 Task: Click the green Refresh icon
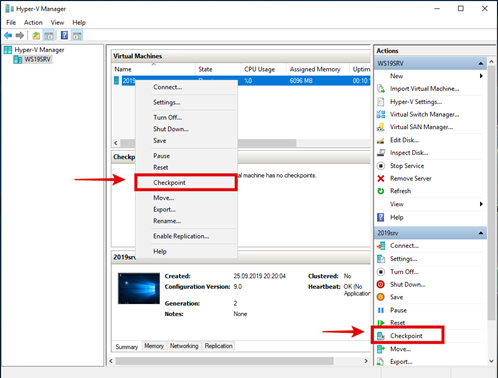(381, 191)
